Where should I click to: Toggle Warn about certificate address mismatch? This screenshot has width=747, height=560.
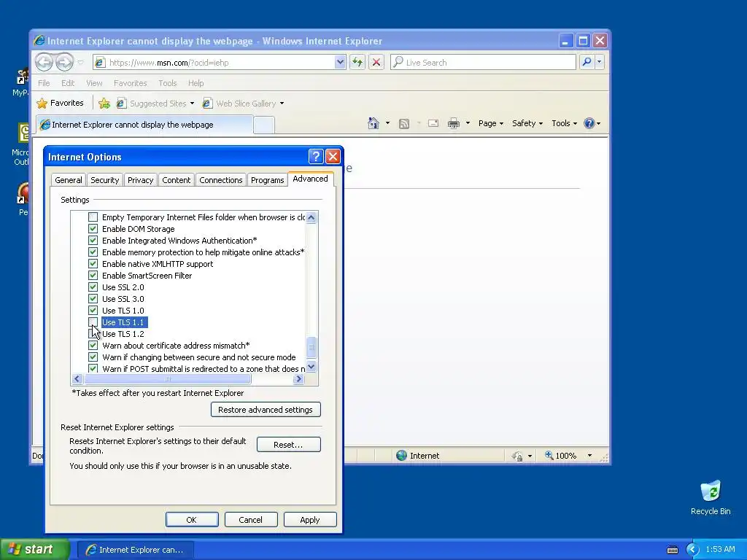[93, 345]
